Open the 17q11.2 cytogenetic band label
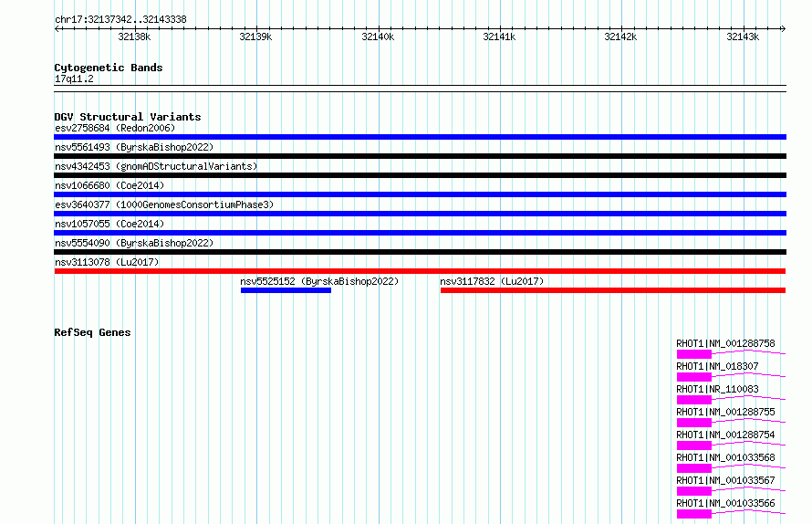The width and height of the screenshot is (812, 524). tap(74, 79)
